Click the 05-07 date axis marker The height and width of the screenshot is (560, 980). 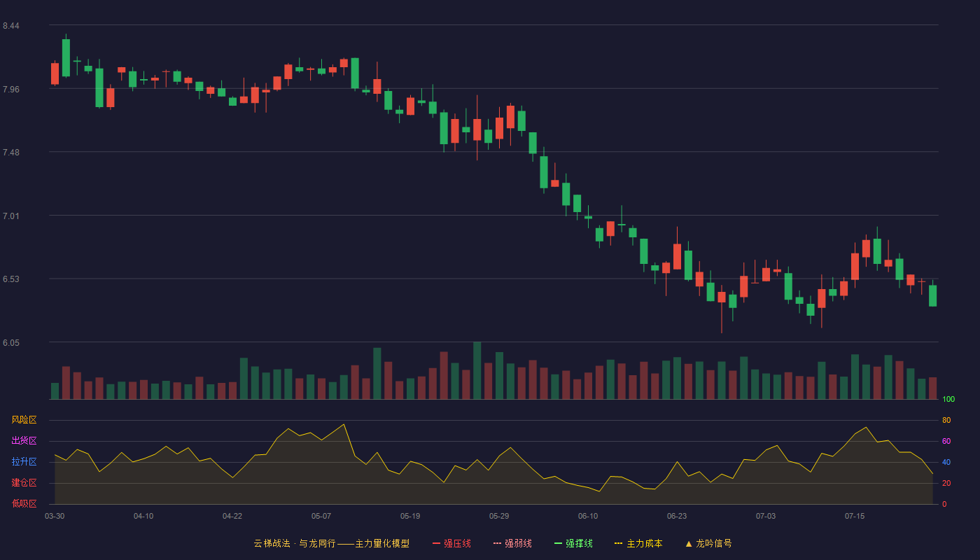coord(321,516)
